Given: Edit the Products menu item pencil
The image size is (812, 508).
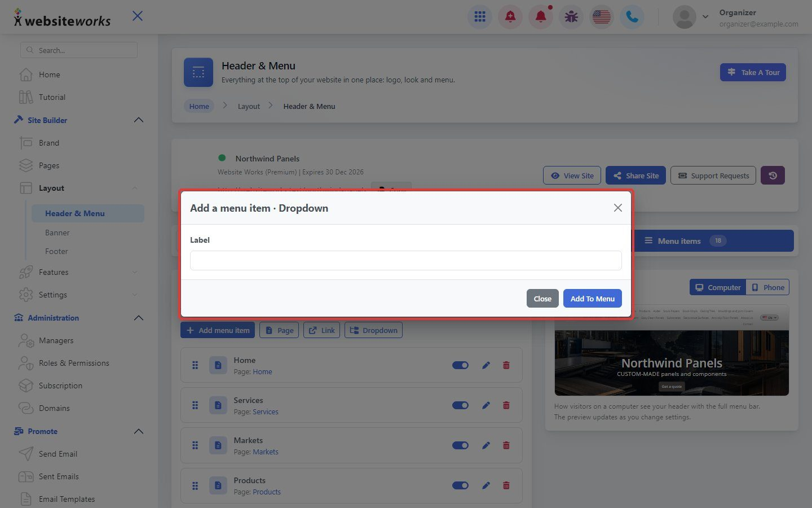Looking at the screenshot, I should click(x=486, y=485).
